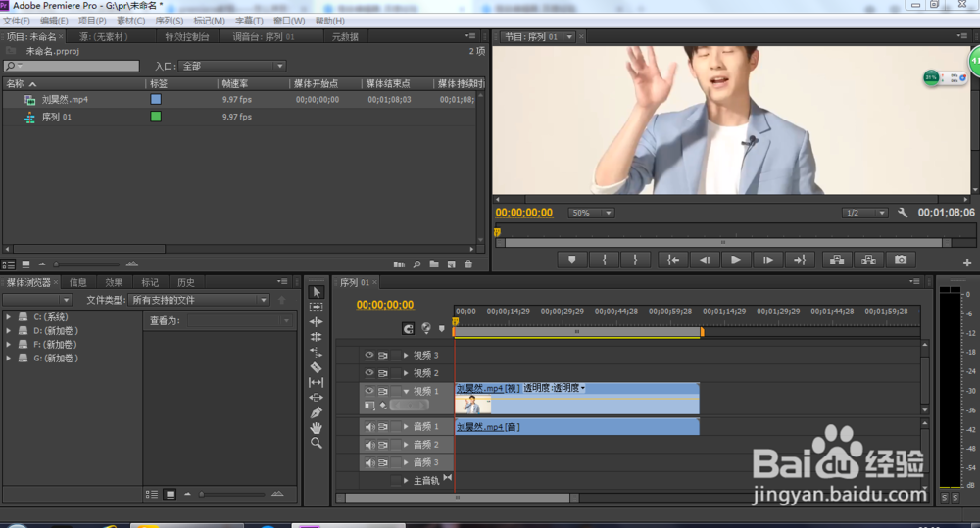
Task: Mute the 音频 2 track speaker
Action: 370,445
